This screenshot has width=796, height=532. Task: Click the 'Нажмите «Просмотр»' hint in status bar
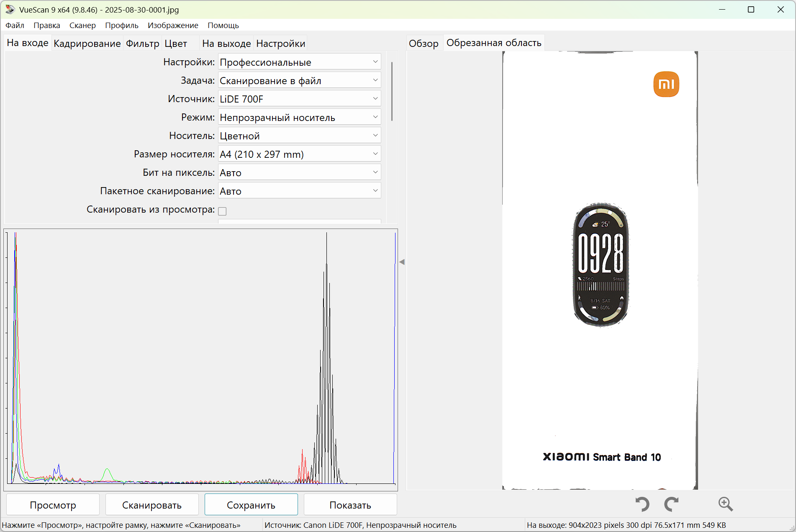coord(121,525)
